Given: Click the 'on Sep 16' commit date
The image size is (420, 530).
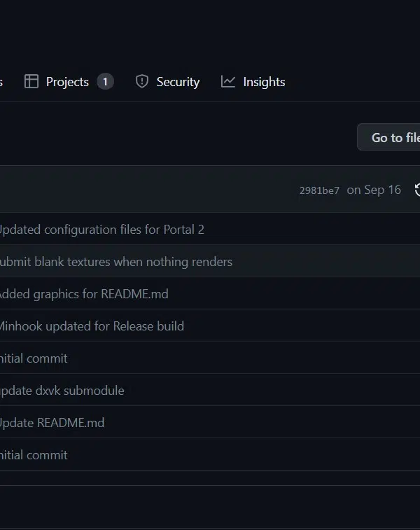Looking at the screenshot, I should pyautogui.click(x=374, y=190).
